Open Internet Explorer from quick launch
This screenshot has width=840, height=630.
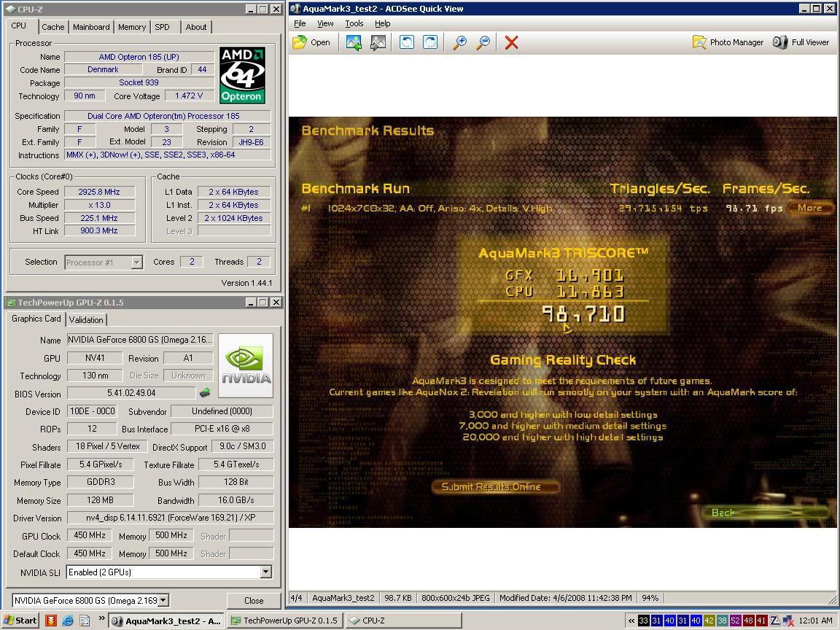tap(68, 621)
